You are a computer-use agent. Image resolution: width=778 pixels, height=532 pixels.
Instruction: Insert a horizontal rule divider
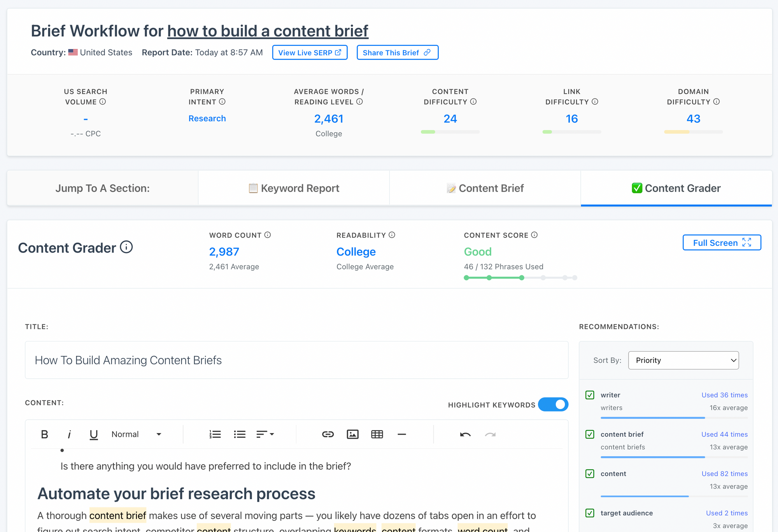pos(402,434)
